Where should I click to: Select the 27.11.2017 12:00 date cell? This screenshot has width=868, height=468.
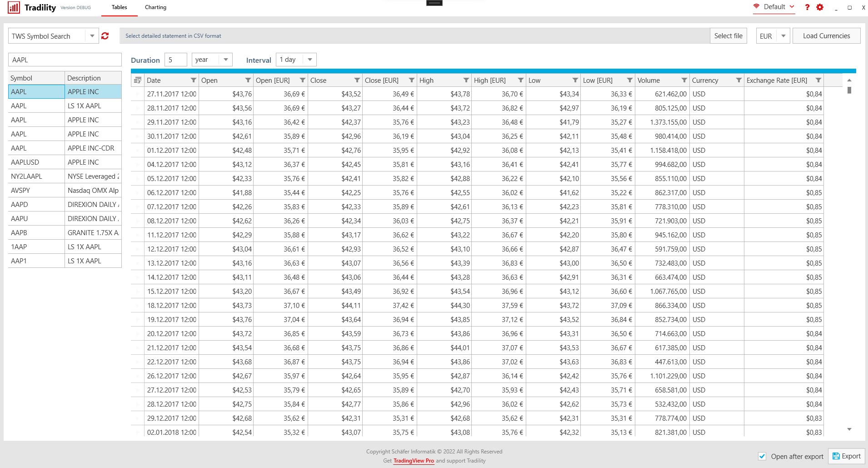point(172,94)
